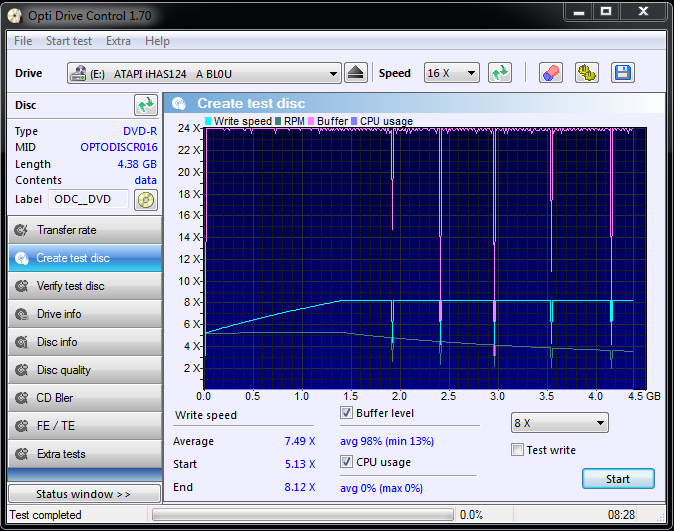
Task: Click the disc Label input field
Action: click(x=88, y=200)
